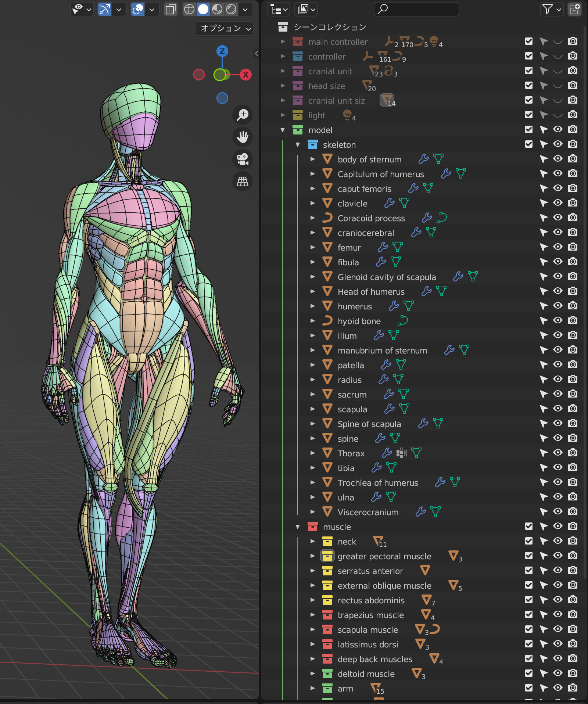Uncheck the muscle collection checkbox
Screen dimensions: 588x704
[528, 526]
